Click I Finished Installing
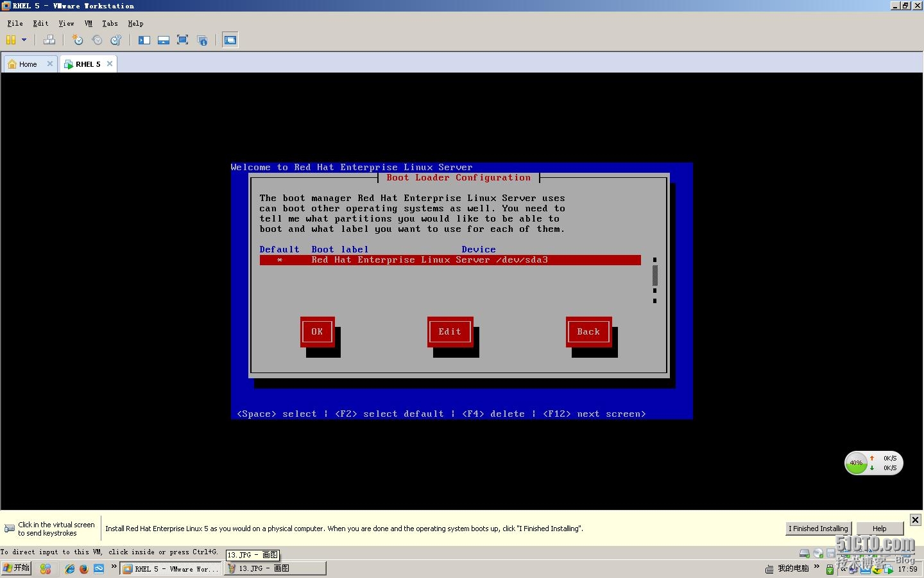Screen dimensions: 924x578 tap(818, 529)
